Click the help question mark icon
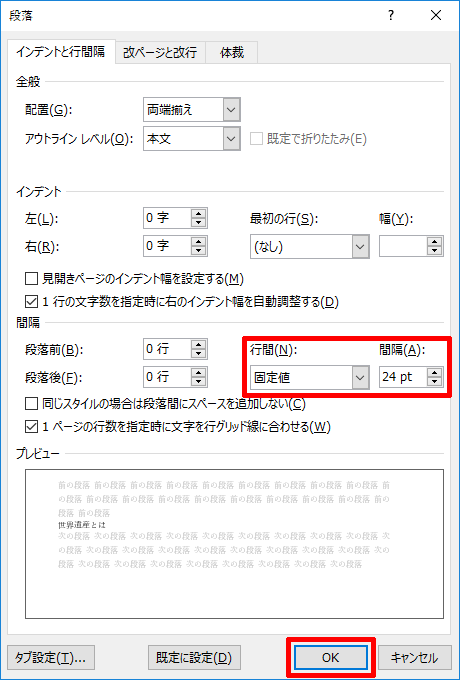The height and width of the screenshot is (680, 460). click(x=391, y=16)
